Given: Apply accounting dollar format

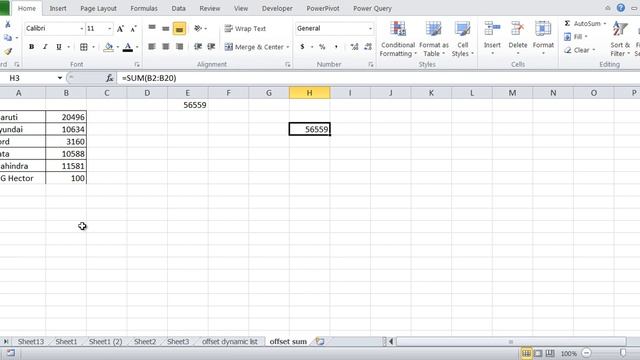Looking at the screenshot, I should tap(302, 47).
